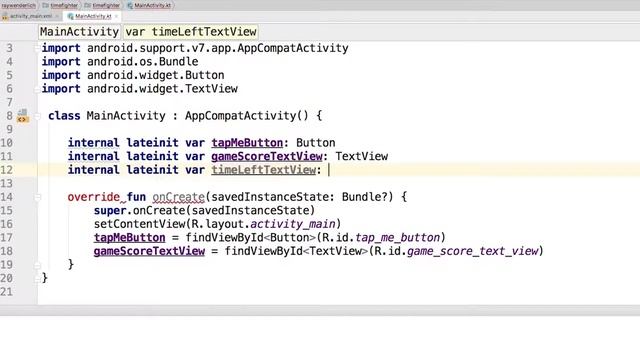Screen dimensions: 640x360
Task: Click the 'onCreate' function name on line 14
Action: (178, 197)
